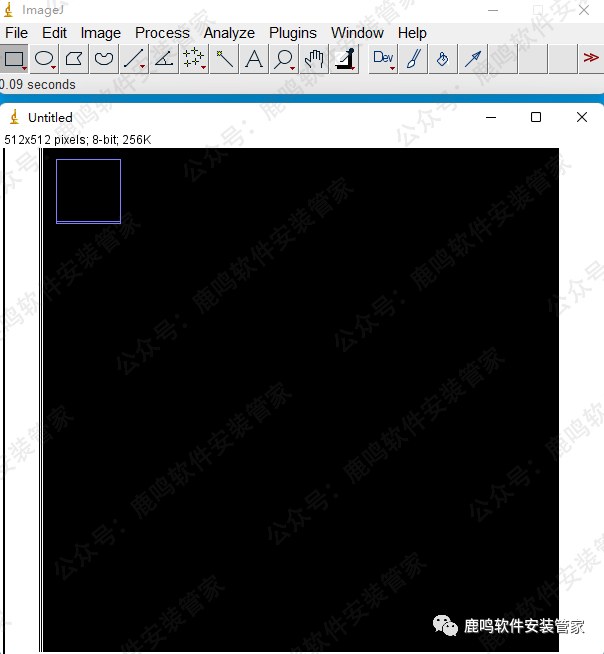This screenshot has width=604, height=654.
Task: Select the Rectangle selection tool
Action: [14, 59]
